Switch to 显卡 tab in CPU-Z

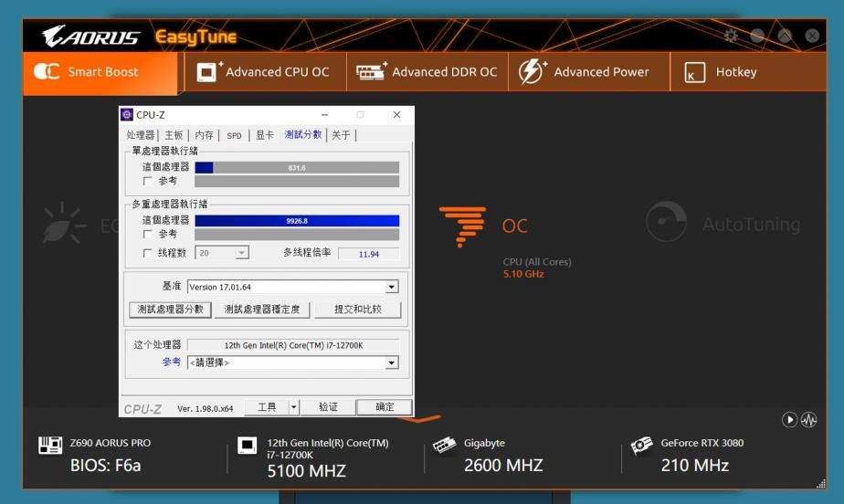(x=264, y=135)
